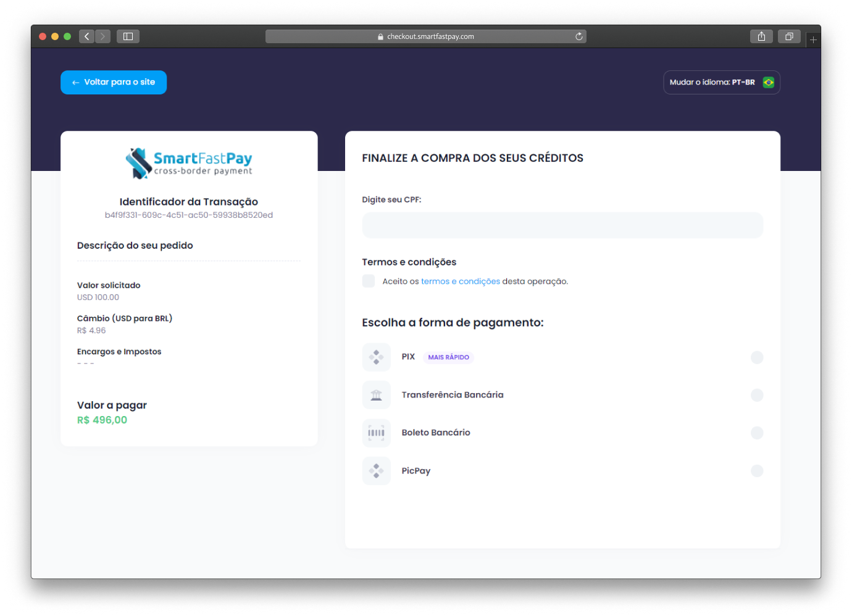The width and height of the screenshot is (852, 616).
Task: Select Boleto Bancário radio button
Action: [x=757, y=433]
